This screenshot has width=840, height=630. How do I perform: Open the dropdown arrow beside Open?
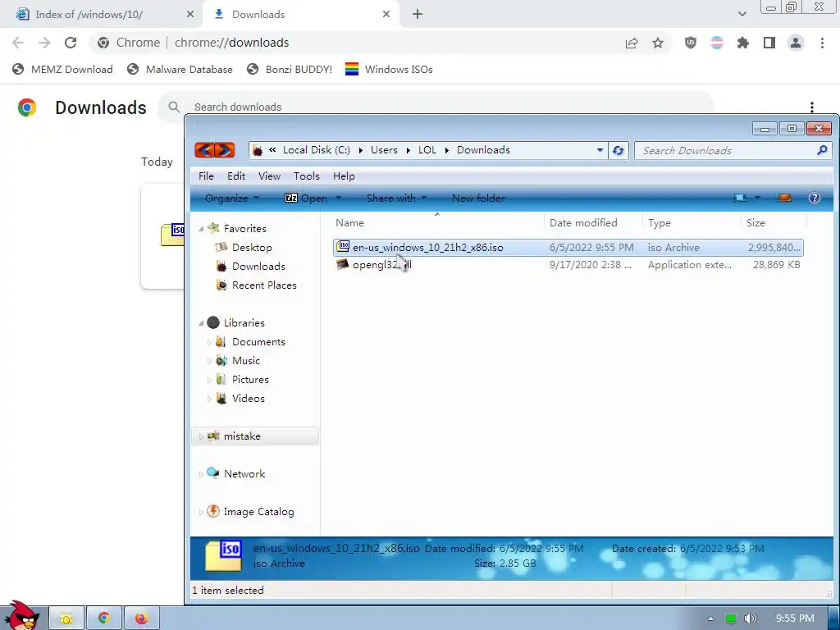coord(338,199)
